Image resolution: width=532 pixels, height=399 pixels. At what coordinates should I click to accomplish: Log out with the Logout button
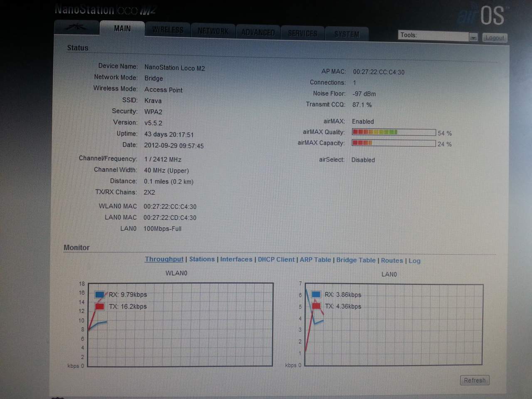pos(495,38)
